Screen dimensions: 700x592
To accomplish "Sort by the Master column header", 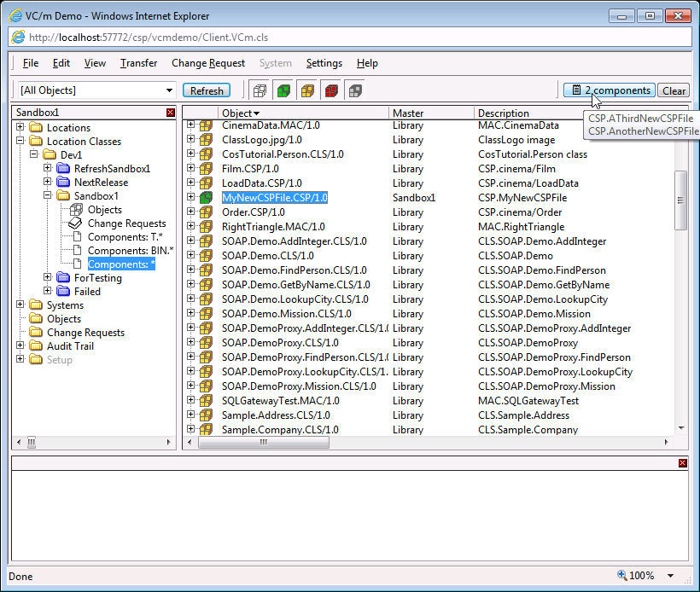I will (x=408, y=113).
